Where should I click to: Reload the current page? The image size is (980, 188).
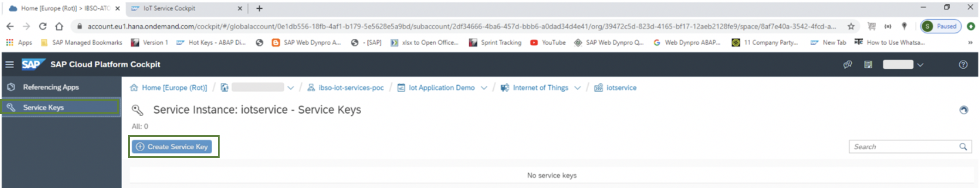[42, 26]
